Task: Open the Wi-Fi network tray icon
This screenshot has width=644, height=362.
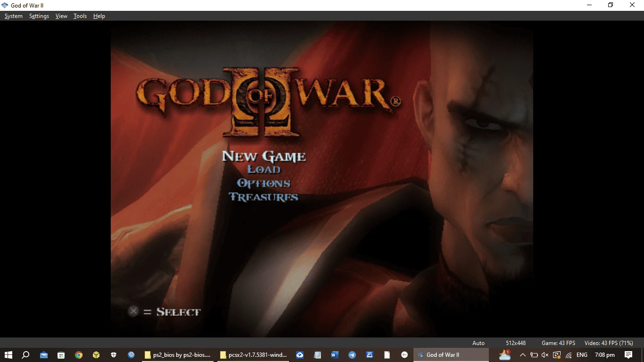Action: 569,355
